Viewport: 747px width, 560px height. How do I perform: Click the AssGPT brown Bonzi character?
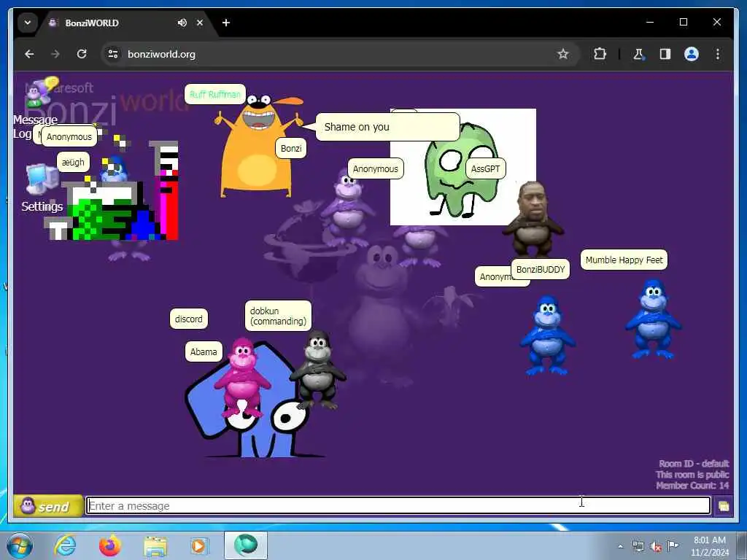[x=533, y=219]
